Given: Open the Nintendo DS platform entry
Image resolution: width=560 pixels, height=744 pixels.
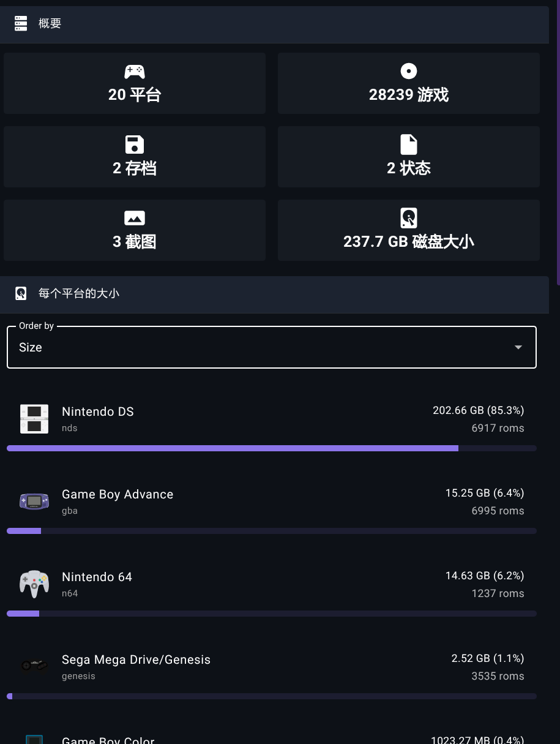Looking at the screenshot, I should [272, 419].
